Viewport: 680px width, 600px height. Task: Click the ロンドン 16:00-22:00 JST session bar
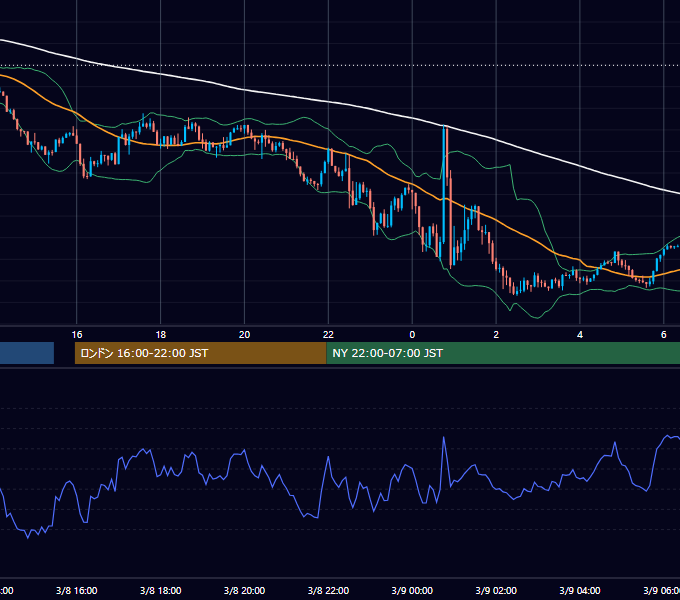[200, 353]
